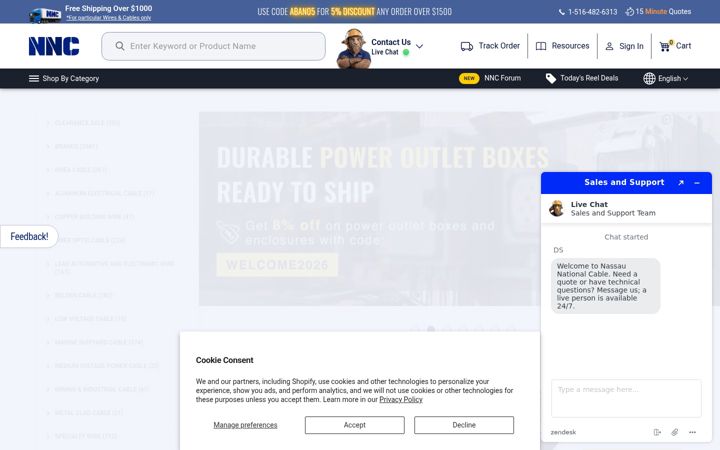Open Track Order
The image size is (720, 450).
490,46
